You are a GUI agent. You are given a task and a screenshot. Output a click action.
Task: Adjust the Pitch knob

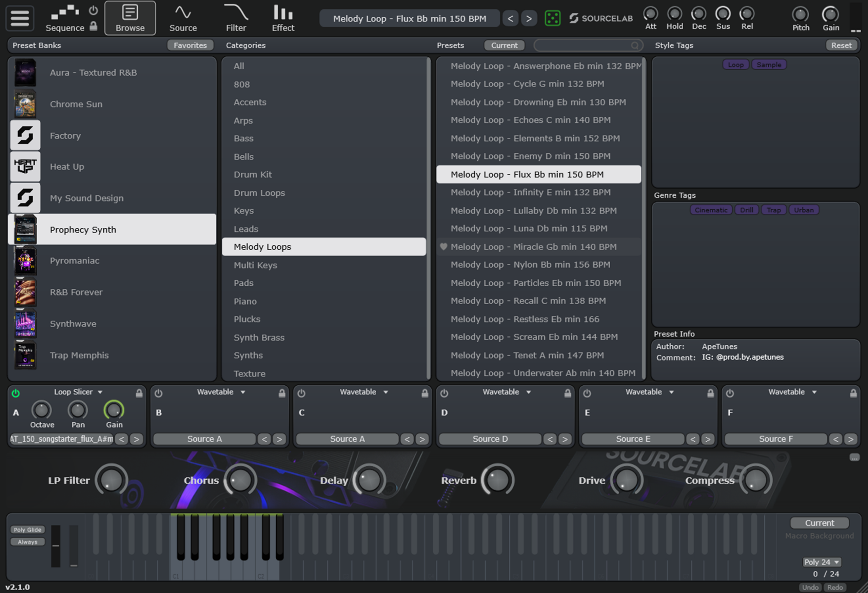[x=801, y=15]
